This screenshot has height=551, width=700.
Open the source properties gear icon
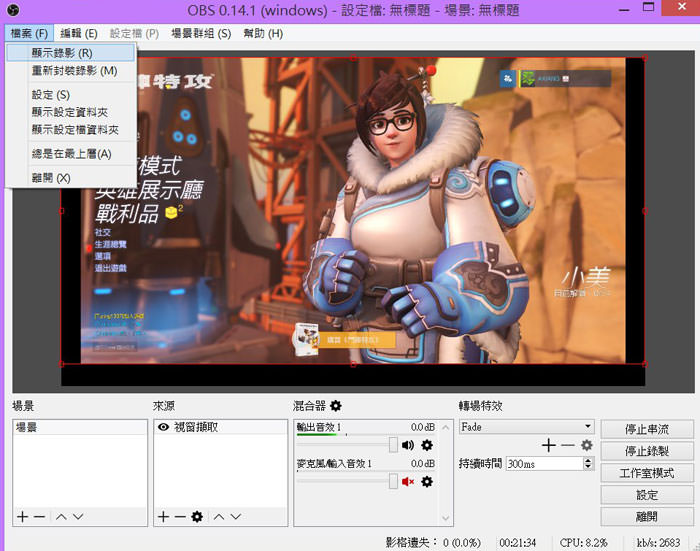(x=197, y=517)
